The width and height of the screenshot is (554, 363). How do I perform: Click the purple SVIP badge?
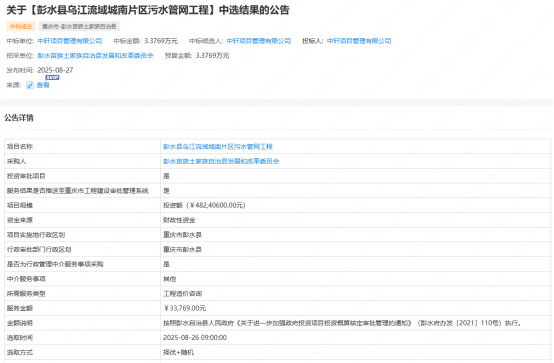[x=52, y=77]
